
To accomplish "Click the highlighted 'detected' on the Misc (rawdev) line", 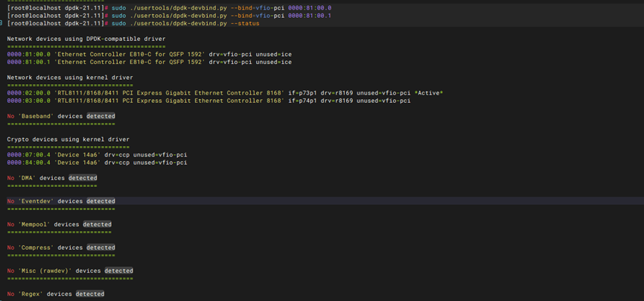I will (118, 271).
